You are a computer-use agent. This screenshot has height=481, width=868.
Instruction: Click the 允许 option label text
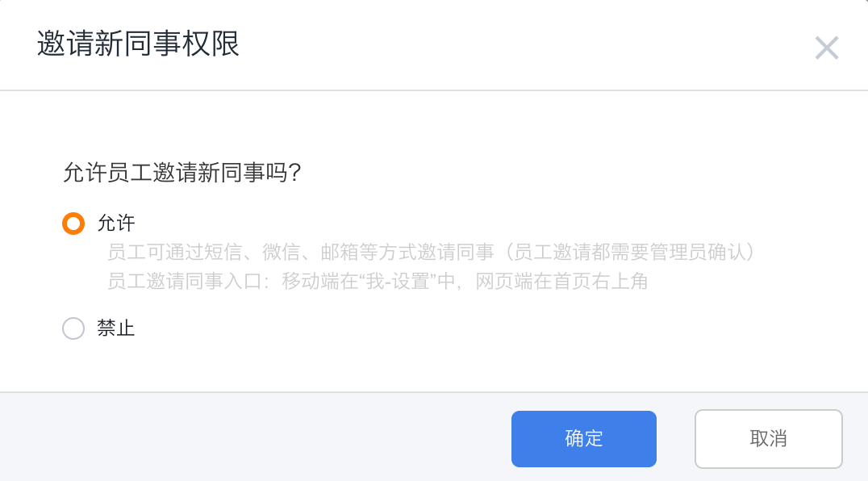[x=115, y=224]
